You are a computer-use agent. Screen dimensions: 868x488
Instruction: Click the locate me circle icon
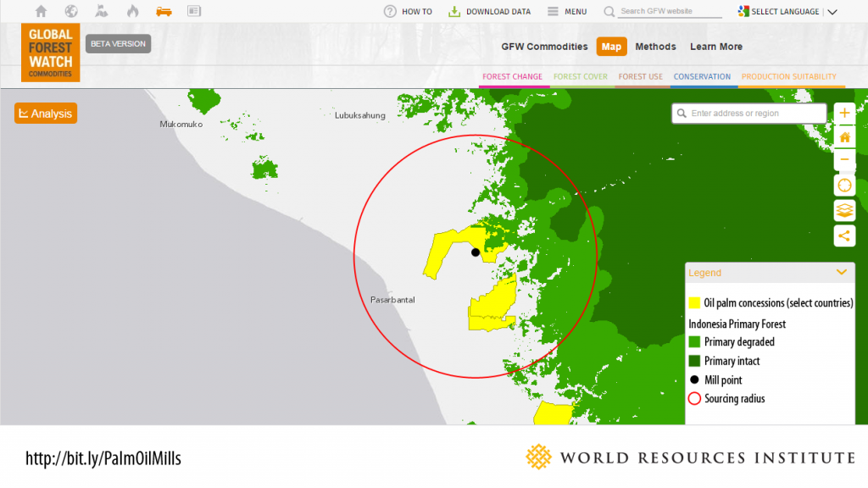844,186
